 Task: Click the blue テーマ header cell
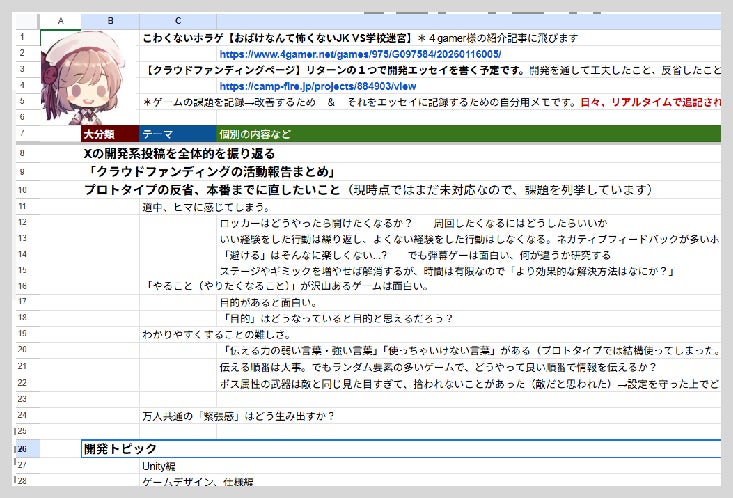coord(178,134)
